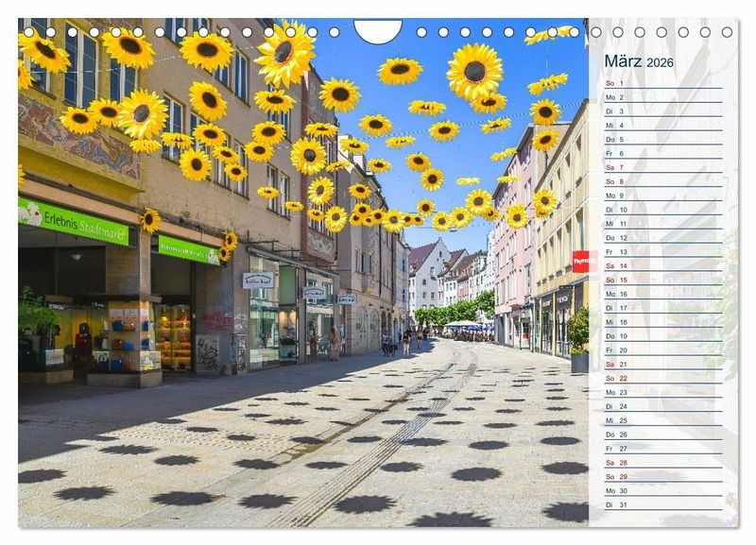Choose the 'Mi 4' day row
The width and height of the screenshot is (756, 545).
coord(663,125)
